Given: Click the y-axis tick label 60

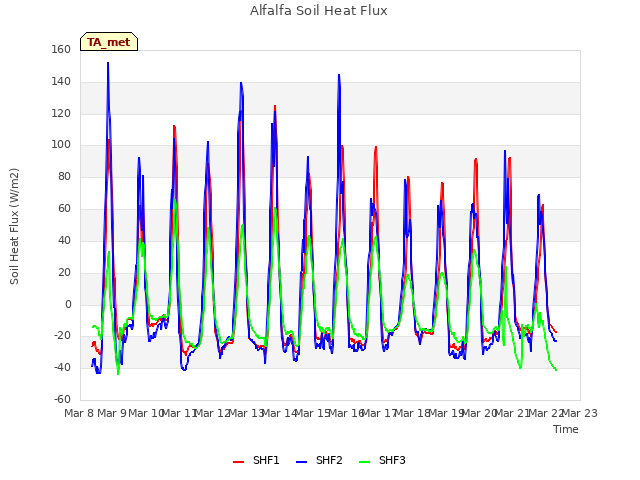Looking at the screenshot, I should 64,209.
